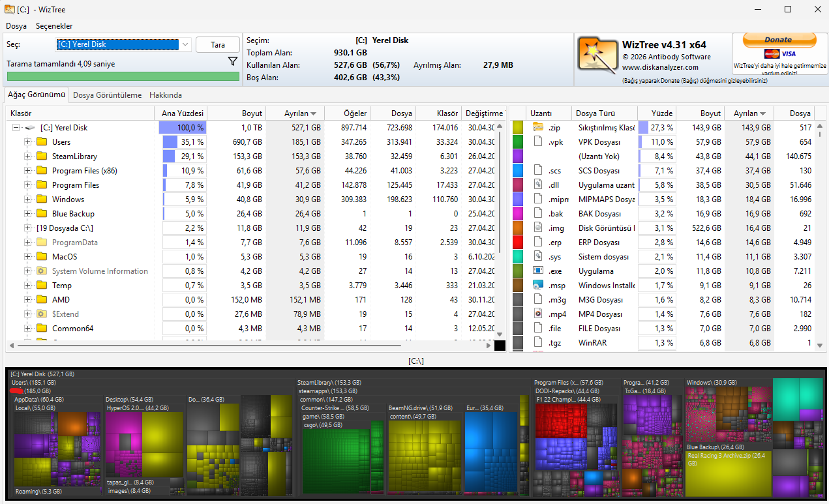Screen dimensions: 829x504
Task: Collapse the [C:] Yerel Disk tree node
Action: pos(16,128)
